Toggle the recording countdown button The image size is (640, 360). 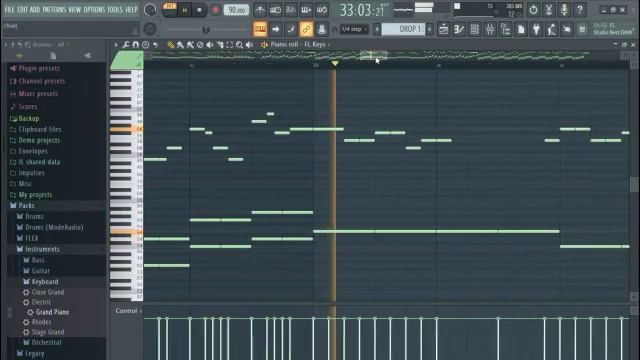(291, 10)
